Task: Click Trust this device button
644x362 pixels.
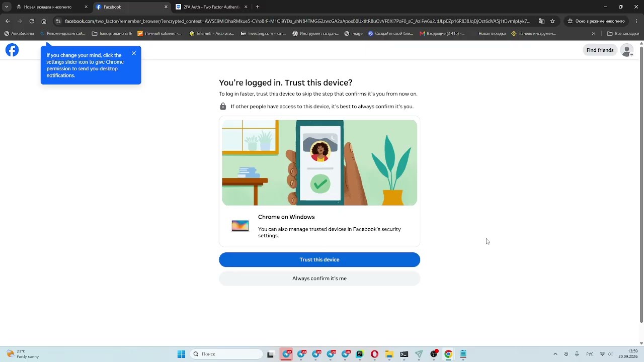Action: (319, 259)
